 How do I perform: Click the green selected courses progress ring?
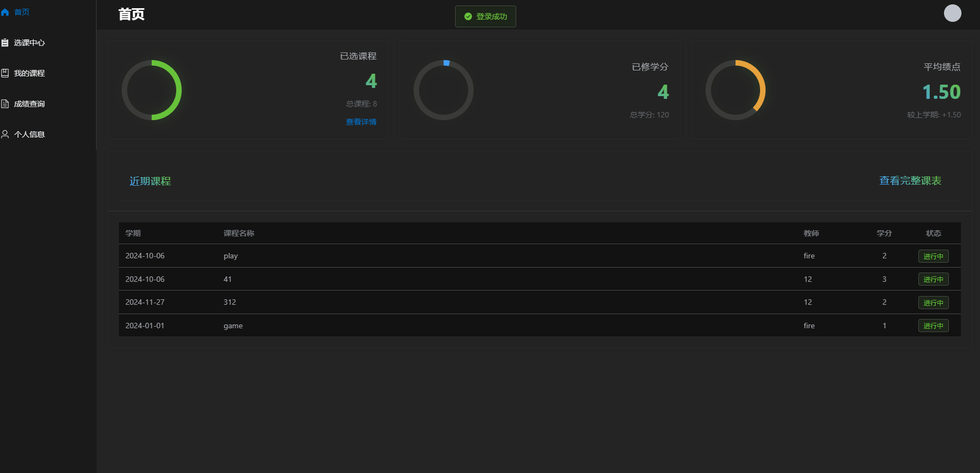[x=152, y=90]
